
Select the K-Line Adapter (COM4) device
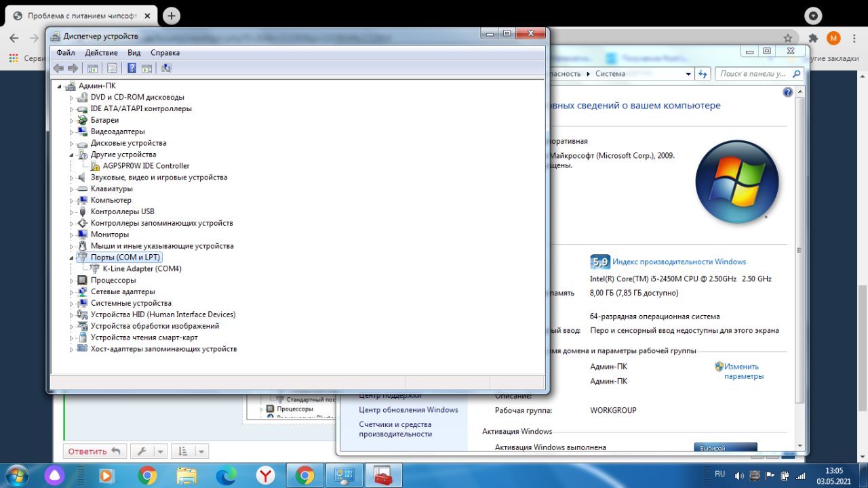point(142,269)
